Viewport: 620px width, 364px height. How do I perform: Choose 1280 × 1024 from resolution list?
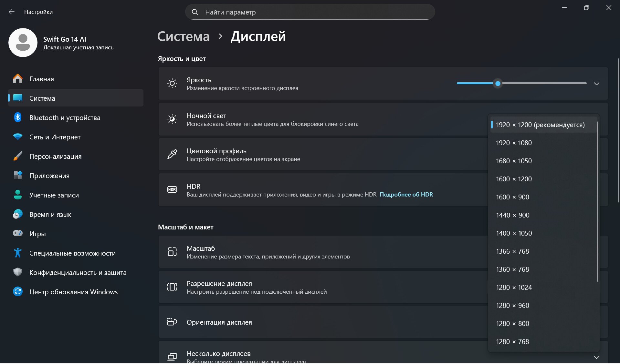[x=514, y=288]
